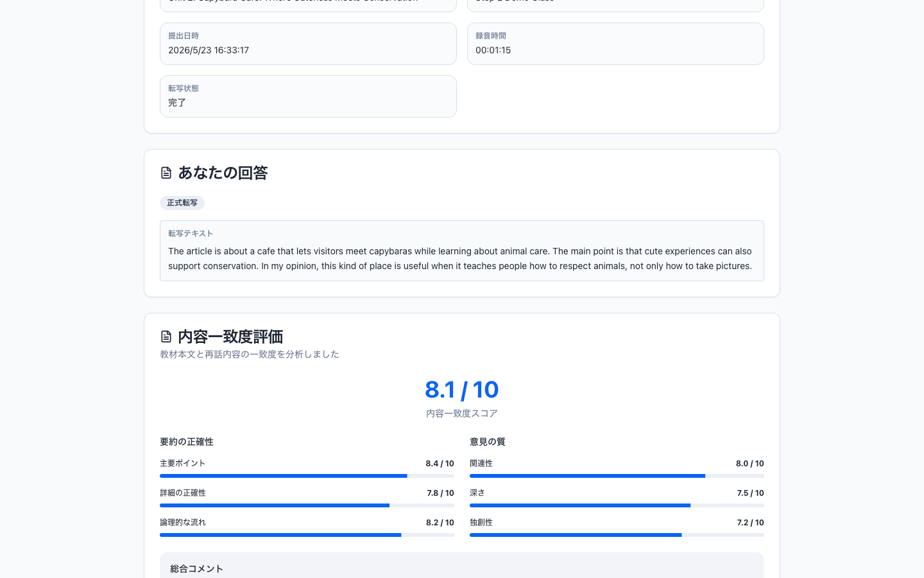
Task: Click the 録音時間 field label
Action: [x=491, y=36]
